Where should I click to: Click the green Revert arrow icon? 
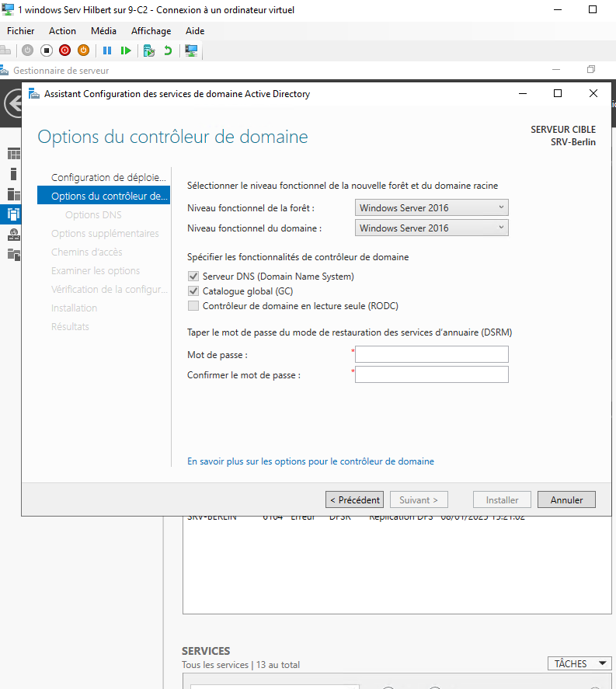click(x=167, y=50)
